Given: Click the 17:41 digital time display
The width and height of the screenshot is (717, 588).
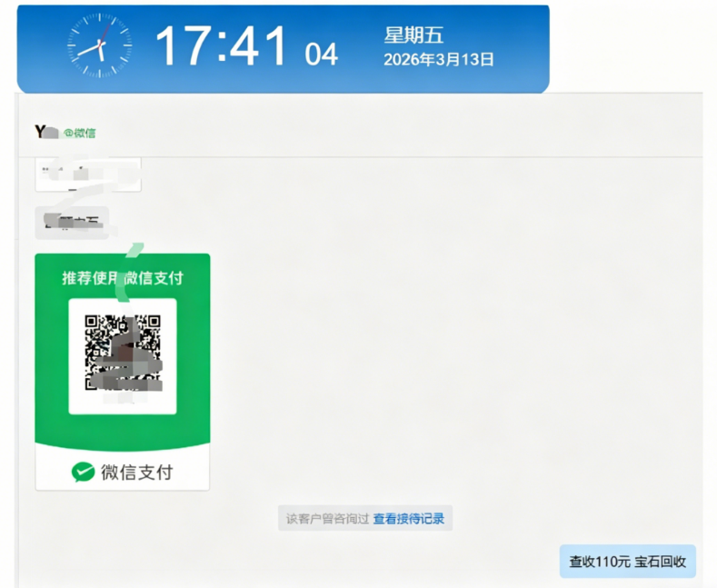Looking at the screenshot, I should point(222,45).
